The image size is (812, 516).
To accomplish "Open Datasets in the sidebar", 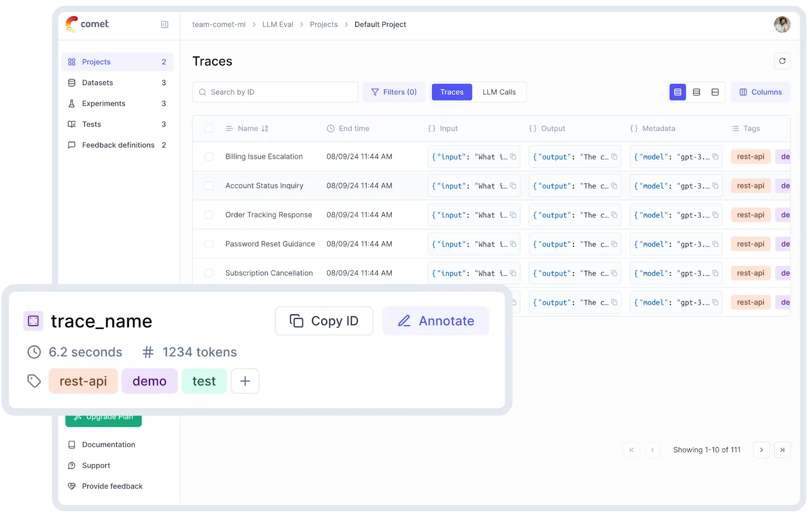I will [117, 83].
